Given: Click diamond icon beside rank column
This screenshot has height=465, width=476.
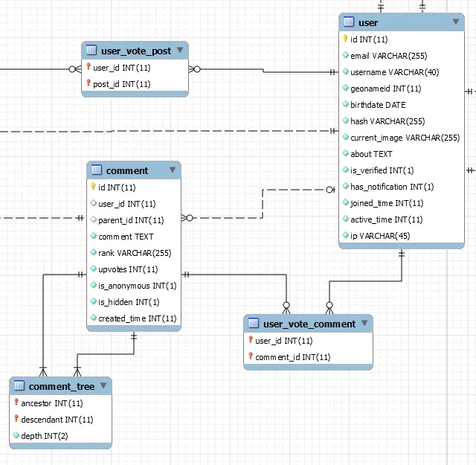Looking at the screenshot, I should [x=94, y=252].
